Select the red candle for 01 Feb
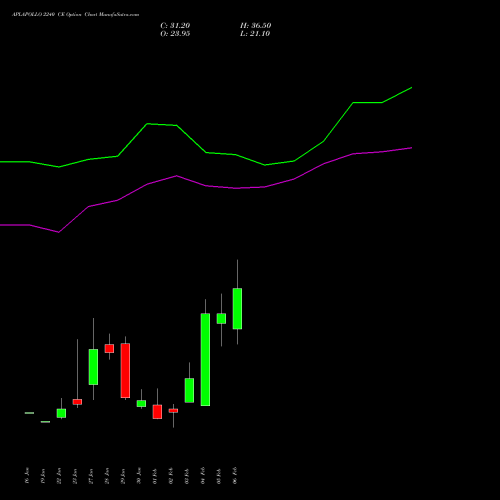 point(157,412)
